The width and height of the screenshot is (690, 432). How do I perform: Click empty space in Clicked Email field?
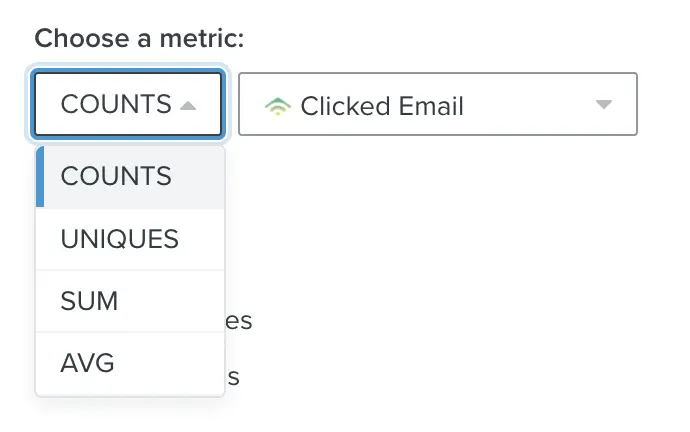pos(528,104)
